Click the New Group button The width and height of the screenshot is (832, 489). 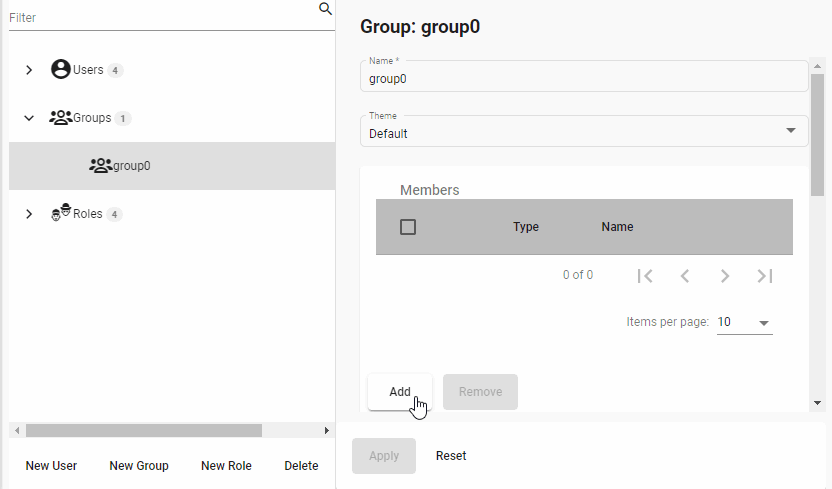click(x=139, y=466)
